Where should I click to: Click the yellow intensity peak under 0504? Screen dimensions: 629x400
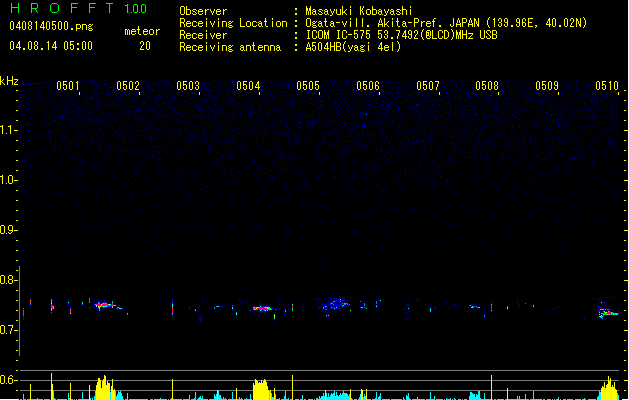(x=261, y=390)
